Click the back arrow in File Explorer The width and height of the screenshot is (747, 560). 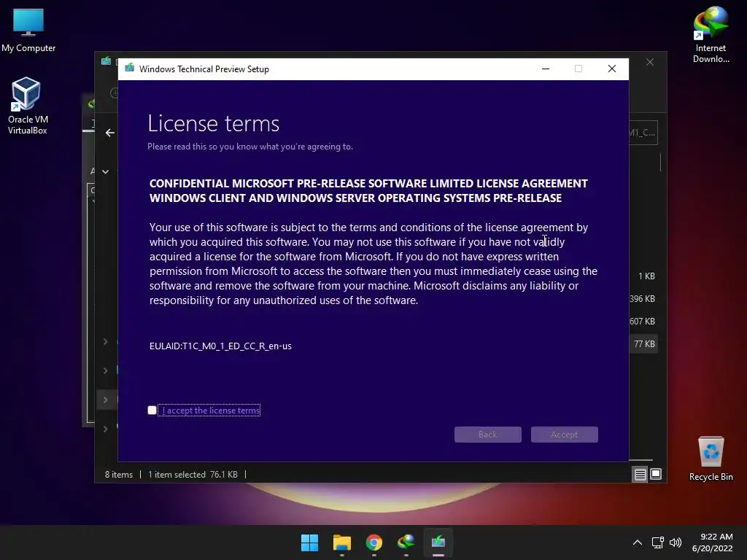[x=110, y=133]
